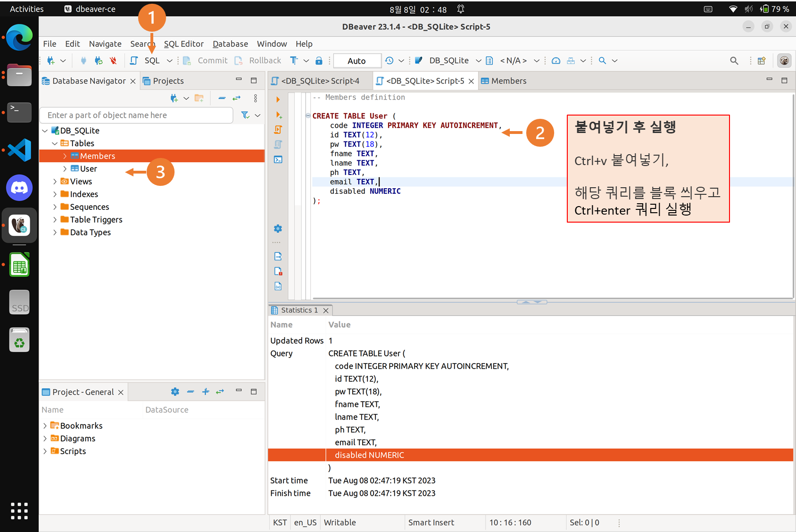796x532 pixels.
Task: Click the new database connection plug icon
Action: (x=50, y=60)
